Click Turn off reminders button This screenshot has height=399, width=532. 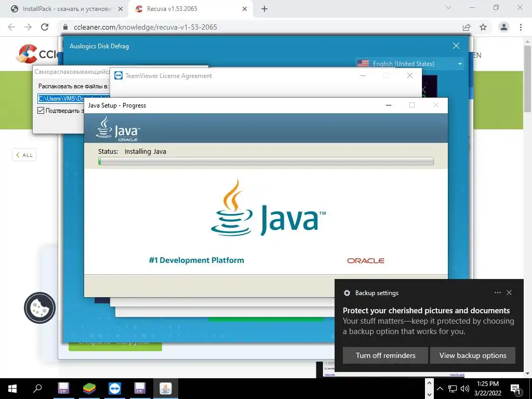(x=385, y=355)
